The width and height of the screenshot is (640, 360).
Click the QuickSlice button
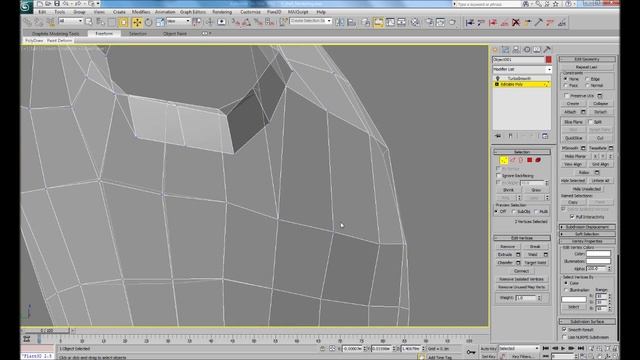(x=573, y=138)
